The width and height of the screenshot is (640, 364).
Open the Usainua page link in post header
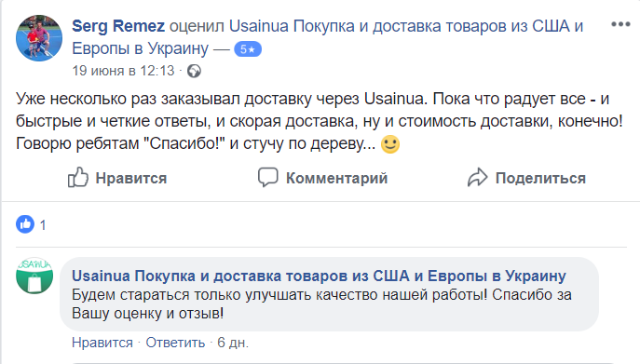pyautogui.click(x=328, y=37)
